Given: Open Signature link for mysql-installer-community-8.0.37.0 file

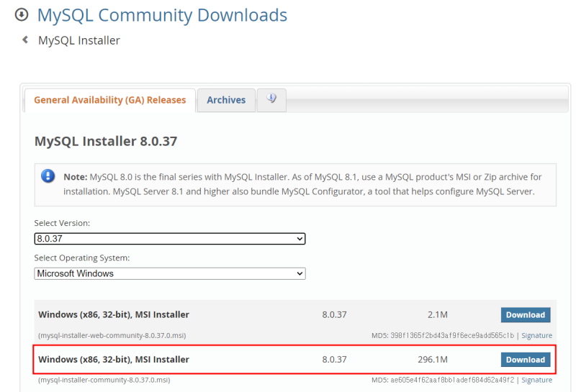Looking at the screenshot, I should (536, 380).
